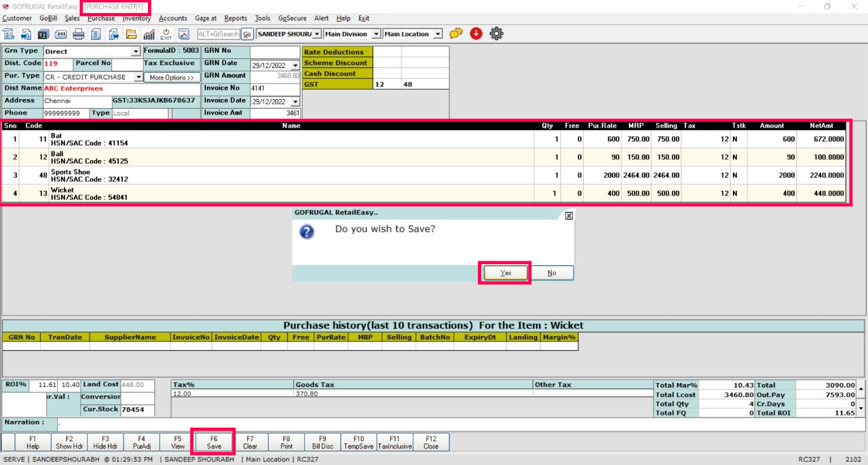Click the EXIT power icon
868x465 pixels.
166,34
